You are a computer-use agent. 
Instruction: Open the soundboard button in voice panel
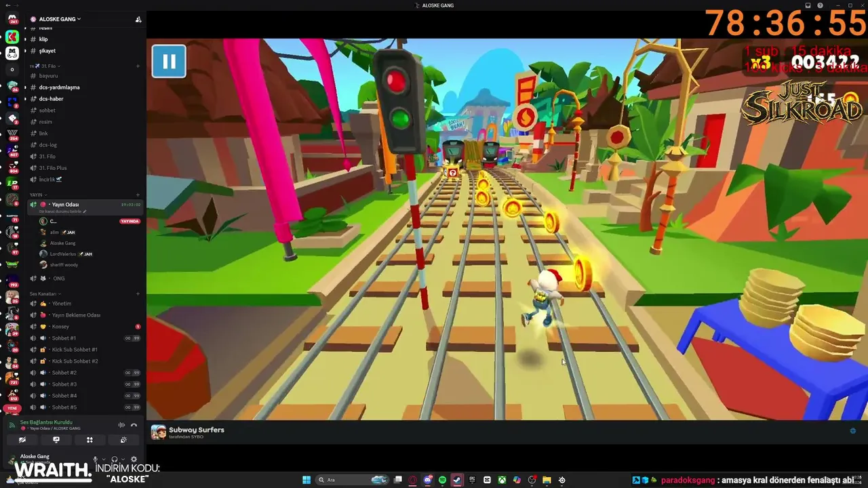click(x=123, y=440)
